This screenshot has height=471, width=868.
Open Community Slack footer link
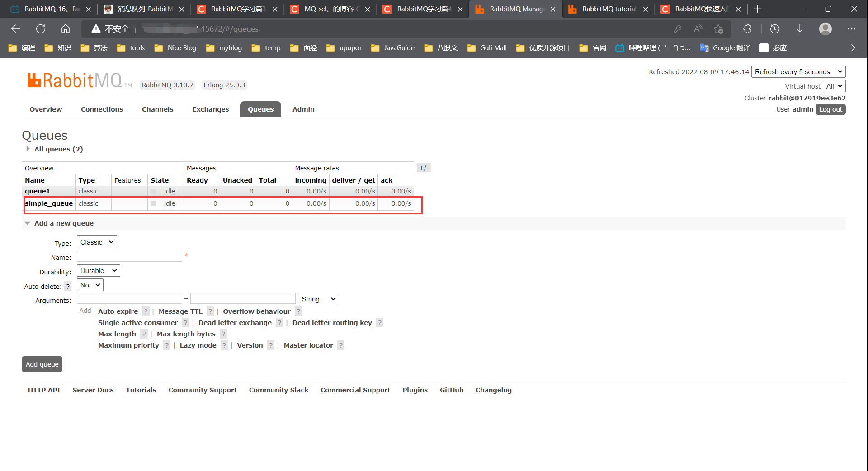point(278,390)
